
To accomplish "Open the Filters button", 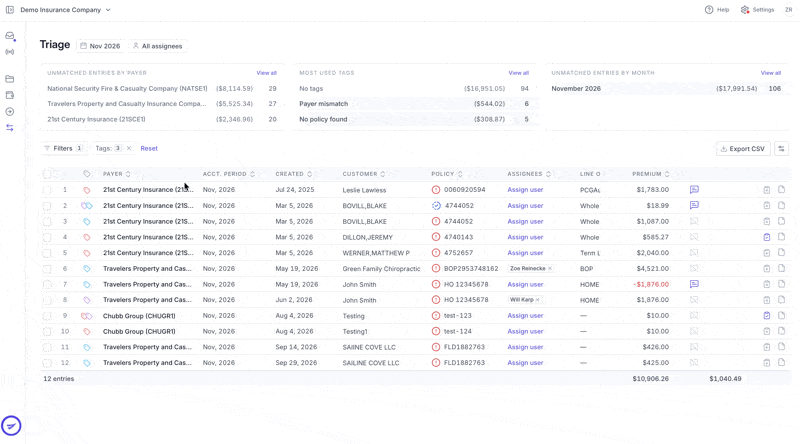I will (64, 149).
